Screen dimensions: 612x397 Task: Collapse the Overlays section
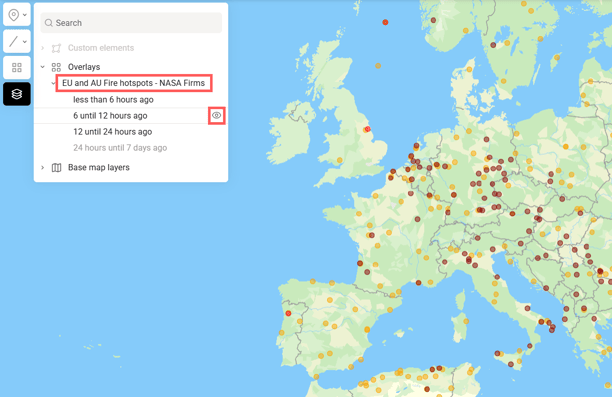tap(43, 67)
